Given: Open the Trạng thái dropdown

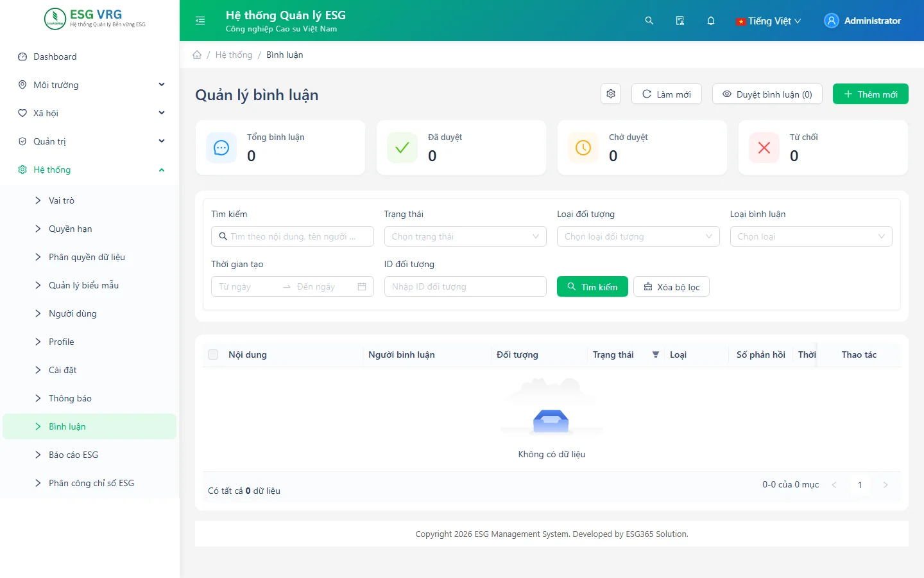Looking at the screenshot, I should (x=465, y=236).
